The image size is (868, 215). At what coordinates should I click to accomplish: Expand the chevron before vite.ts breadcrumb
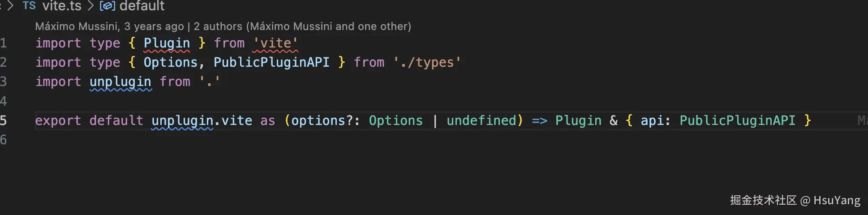(x=10, y=6)
